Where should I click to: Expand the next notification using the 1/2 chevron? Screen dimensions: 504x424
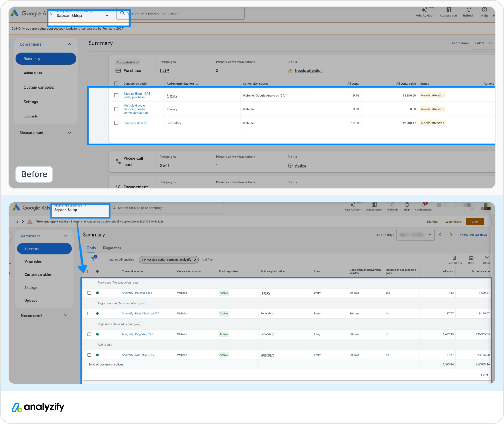point(23,222)
